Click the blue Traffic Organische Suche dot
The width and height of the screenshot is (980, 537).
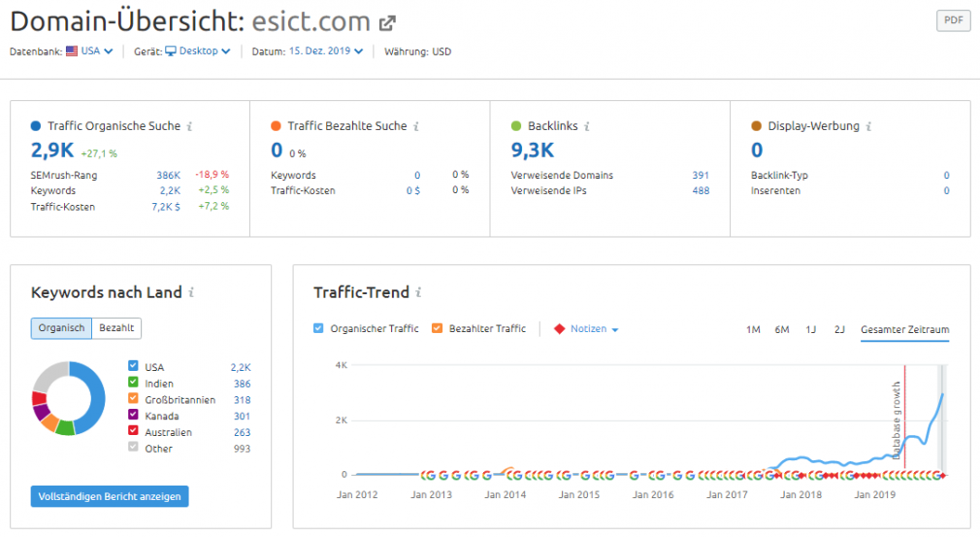point(36,126)
